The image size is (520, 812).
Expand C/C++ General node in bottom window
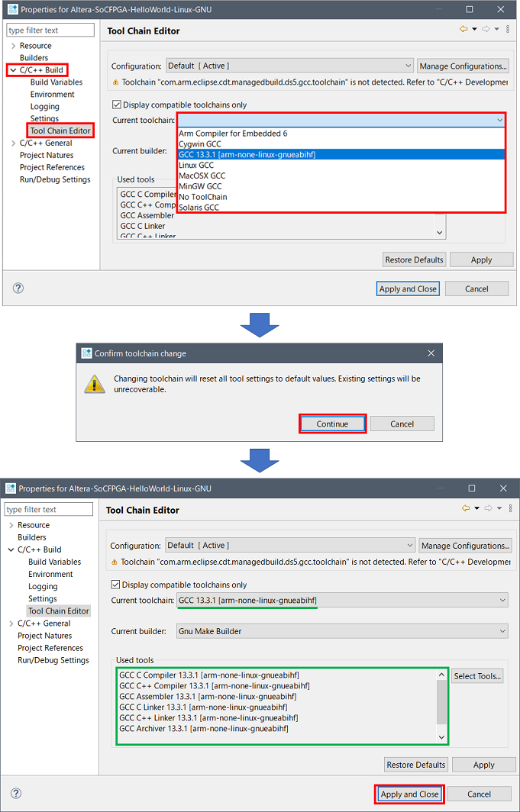click(11, 623)
